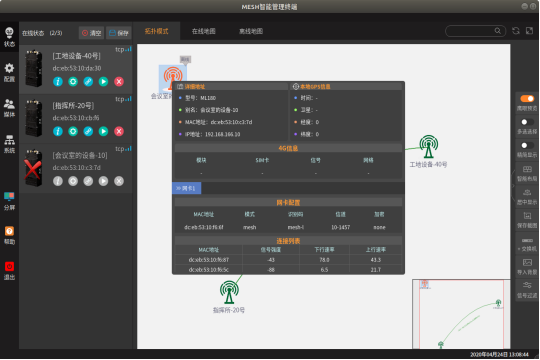
Task: Select the offline 会议室的设备-10 device thumbnail
Action: pyautogui.click(x=34, y=168)
